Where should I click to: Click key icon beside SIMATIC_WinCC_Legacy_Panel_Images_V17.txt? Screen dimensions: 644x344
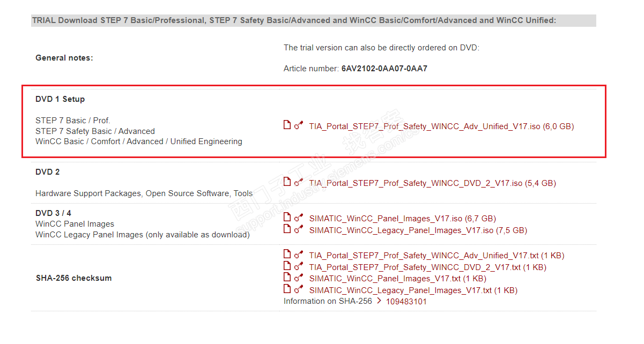click(299, 290)
